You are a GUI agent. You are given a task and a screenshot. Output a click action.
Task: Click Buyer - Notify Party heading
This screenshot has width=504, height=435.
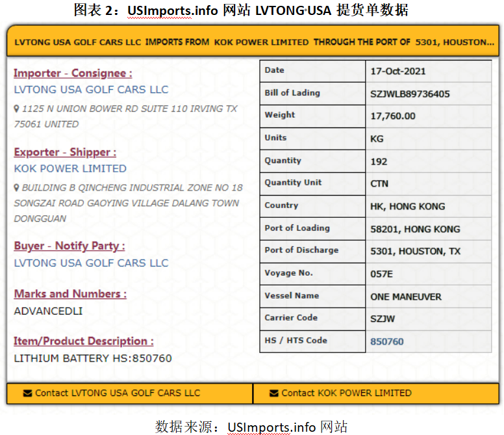click(x=69, y=246)
